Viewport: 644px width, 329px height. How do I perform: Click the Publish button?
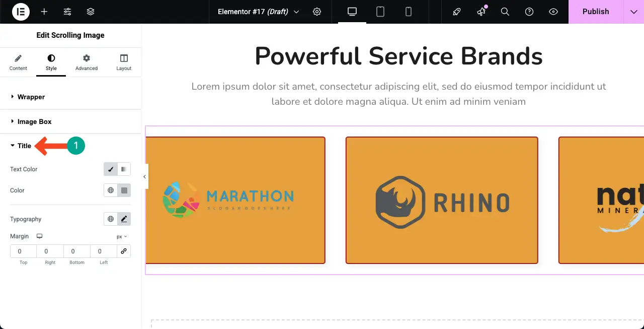pyautogui.click(x=596, y=12)
